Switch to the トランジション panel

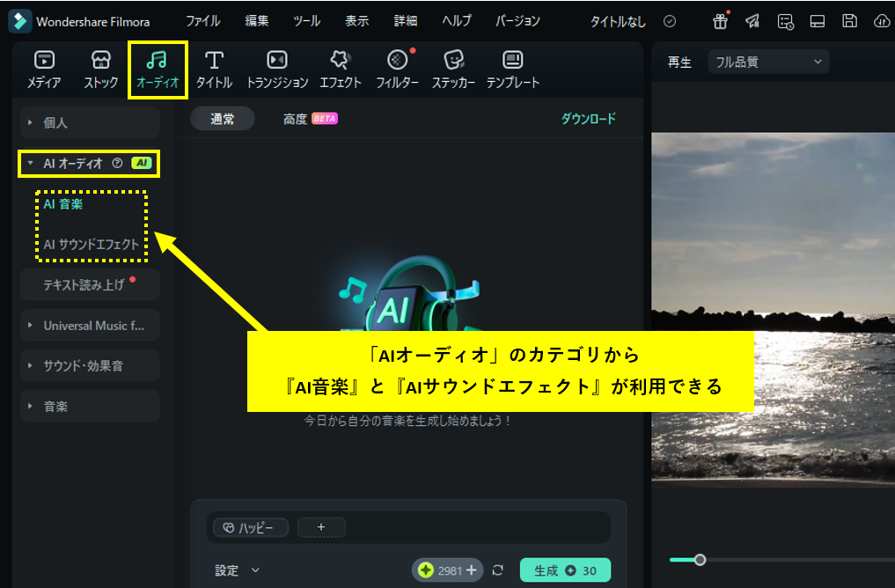click(x=276, y=69)
